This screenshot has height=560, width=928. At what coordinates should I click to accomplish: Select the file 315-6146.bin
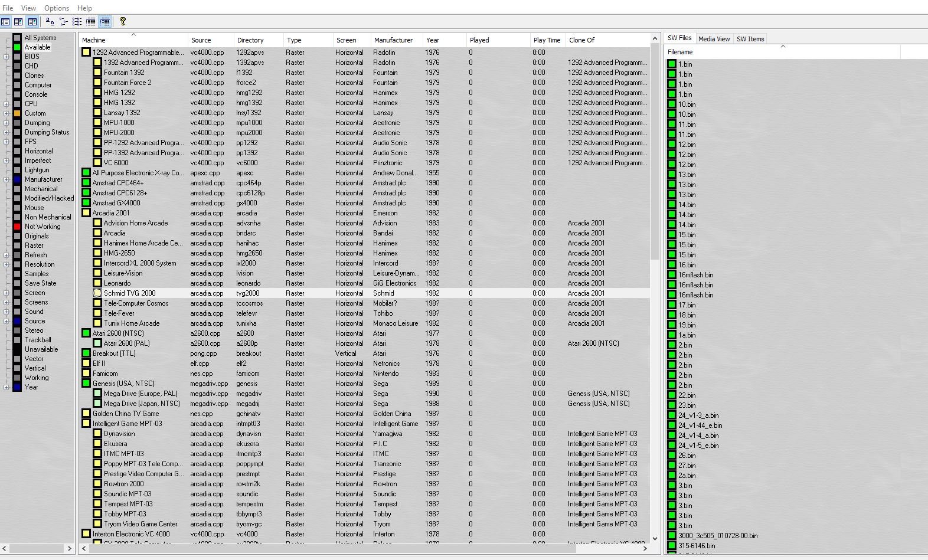[697, 546]
